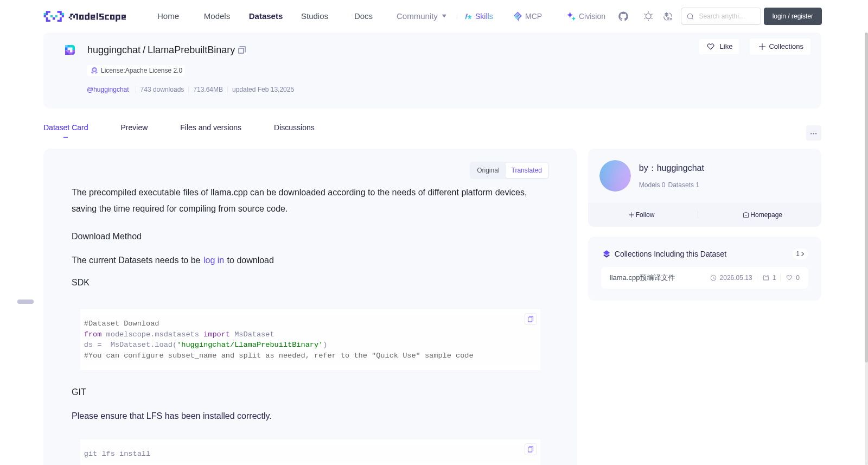868x465 pixels.
Task: Open Skills page link
Action: (x=479, y=16)
